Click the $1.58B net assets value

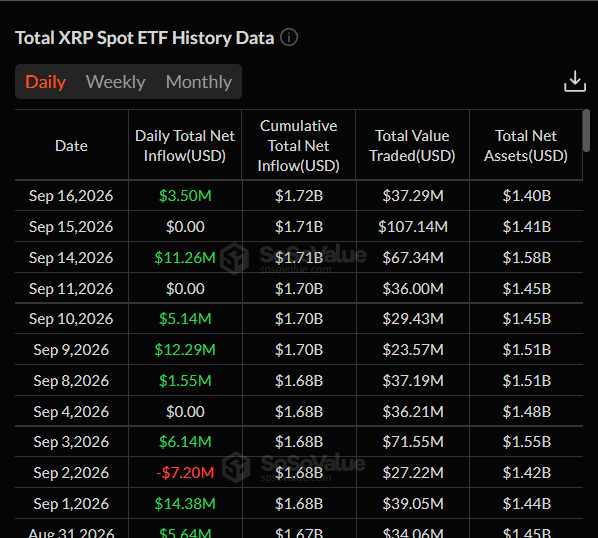point(527,258)
